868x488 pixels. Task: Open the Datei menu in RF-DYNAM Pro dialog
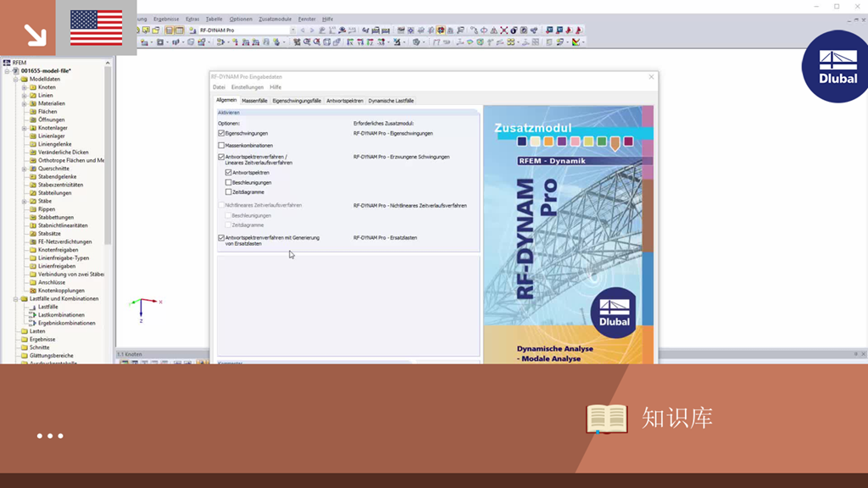(x=220, y=87)
